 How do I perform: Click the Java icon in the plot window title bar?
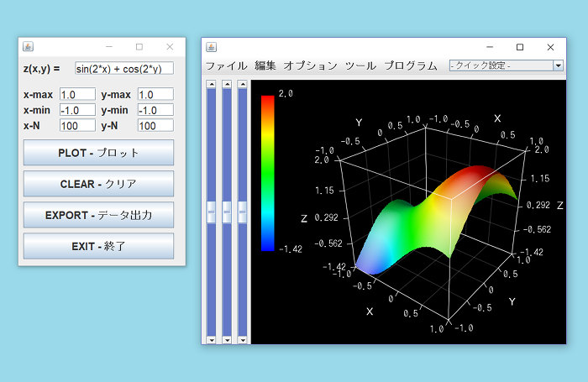pyautogui.click(x=212, y=47)
